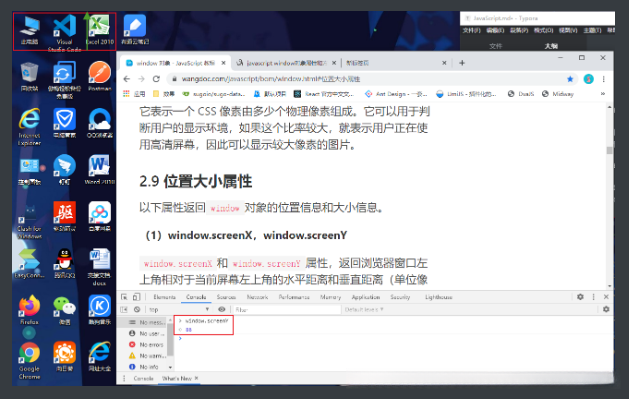This screenshot has width=629, height=399.
Task: Click the window.screenY console entry
Action: [207, 321]
